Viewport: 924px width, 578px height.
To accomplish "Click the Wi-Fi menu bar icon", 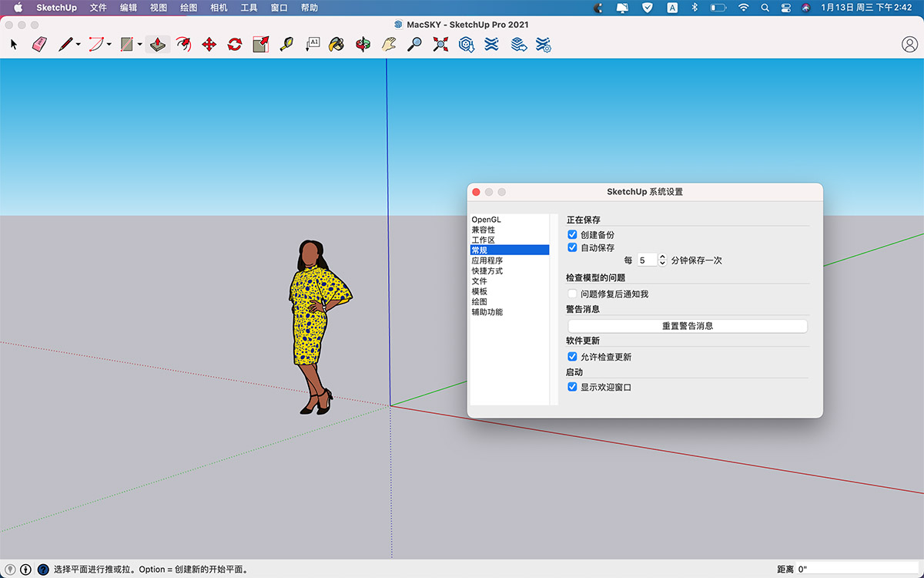I will point(743,8).
